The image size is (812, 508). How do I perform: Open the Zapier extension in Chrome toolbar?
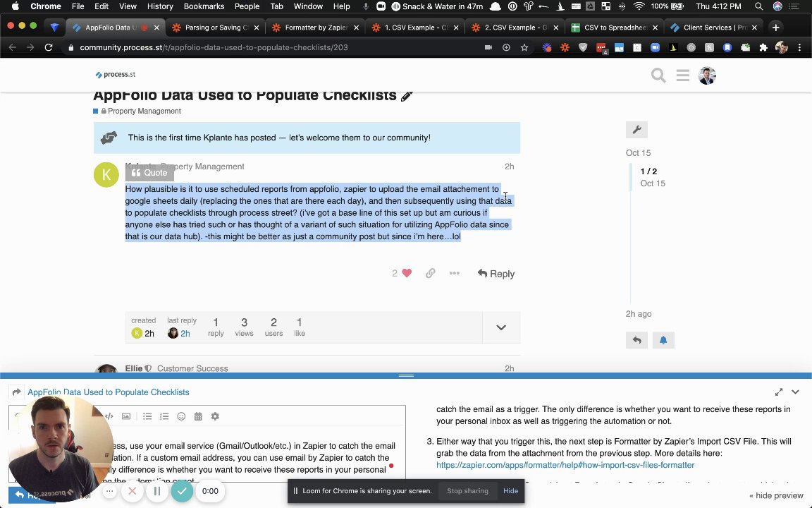click(x=565, y=47)
